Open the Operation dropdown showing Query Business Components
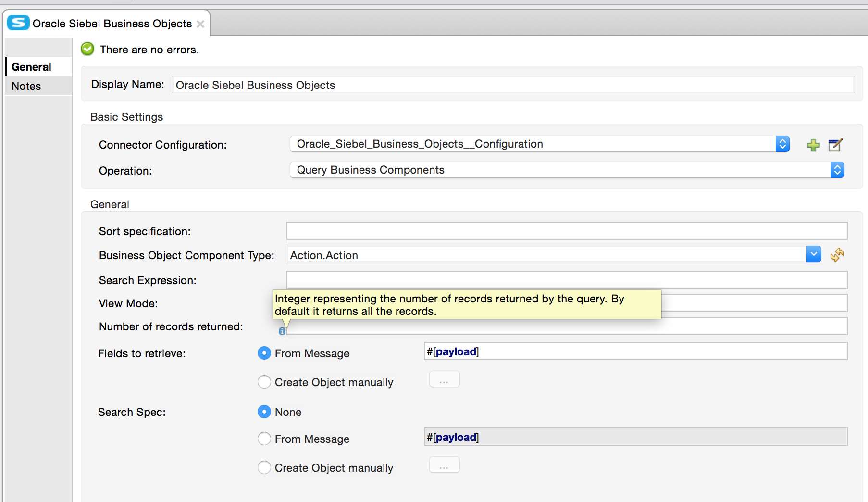868x502 pixels. (837, 170)
